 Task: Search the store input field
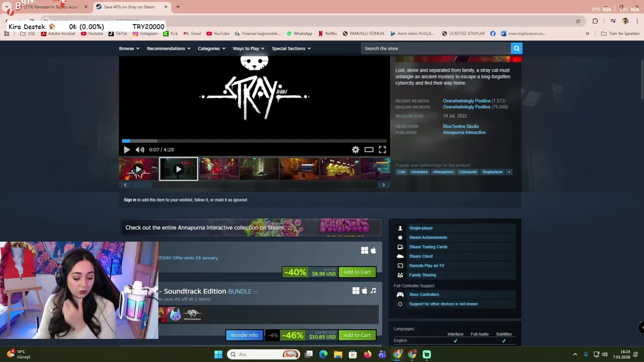(x=436, y=48)
